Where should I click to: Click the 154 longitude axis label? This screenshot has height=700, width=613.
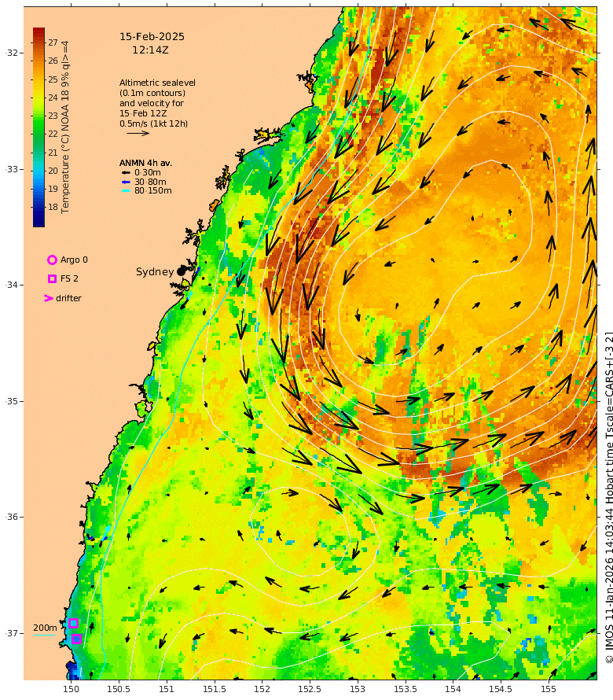[453, 689]
